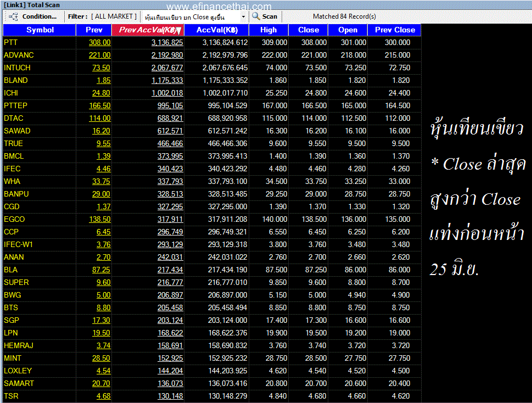Click SUPER Open value 8.800
This screenshot has height=403, width=532.
(357, 282)
